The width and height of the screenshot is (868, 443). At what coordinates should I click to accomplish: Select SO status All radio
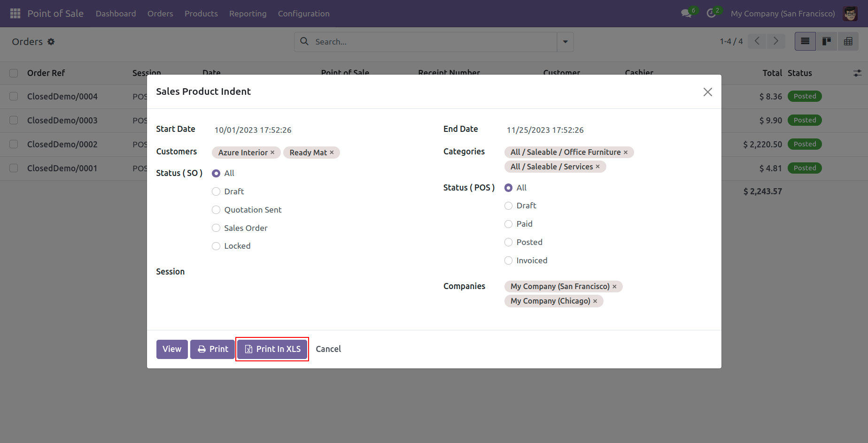coord(216,173)
